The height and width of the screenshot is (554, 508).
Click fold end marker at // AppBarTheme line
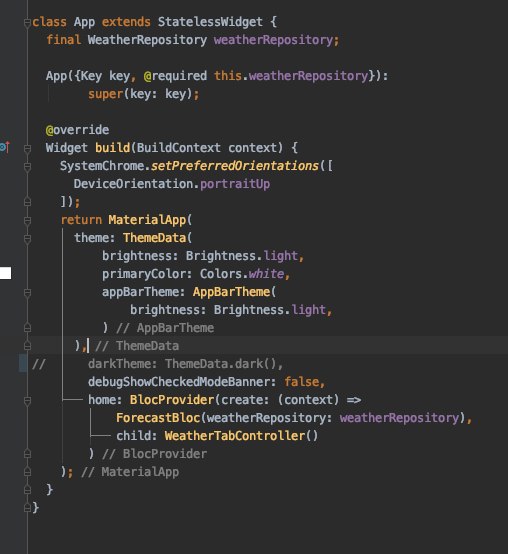27,328
